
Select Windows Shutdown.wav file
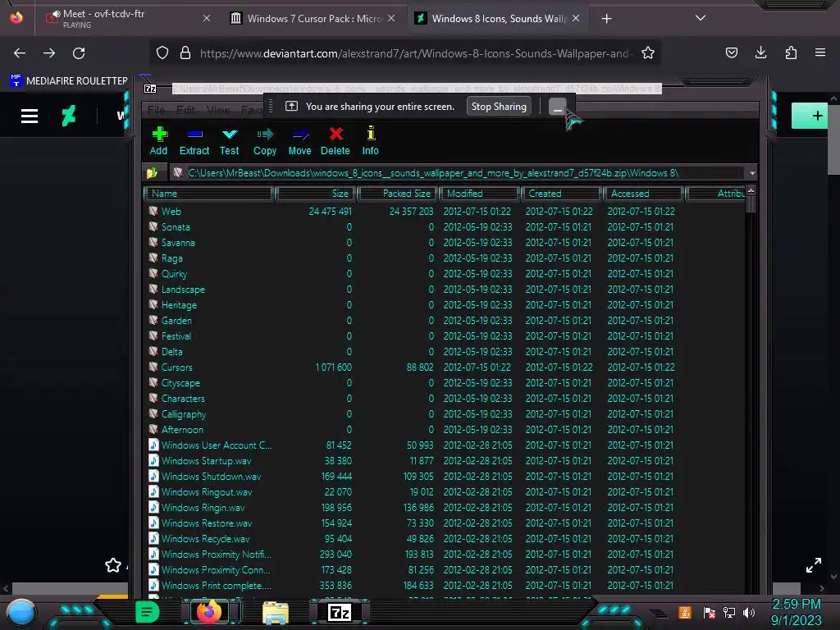211,477
